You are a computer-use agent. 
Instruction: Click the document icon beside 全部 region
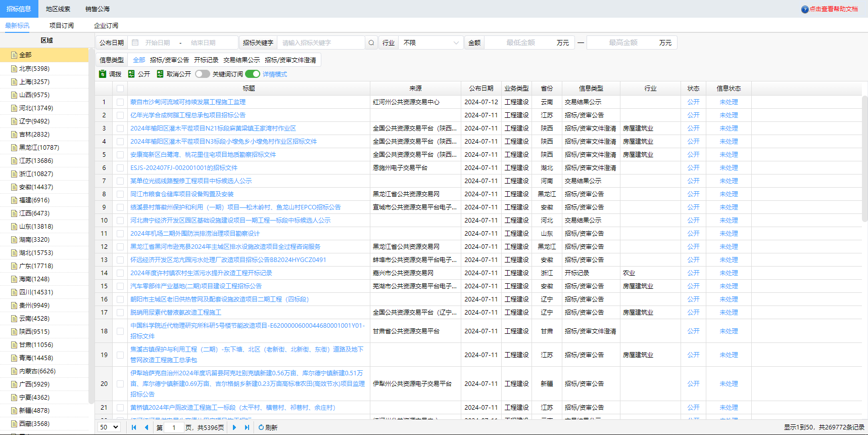click(14, 55)
